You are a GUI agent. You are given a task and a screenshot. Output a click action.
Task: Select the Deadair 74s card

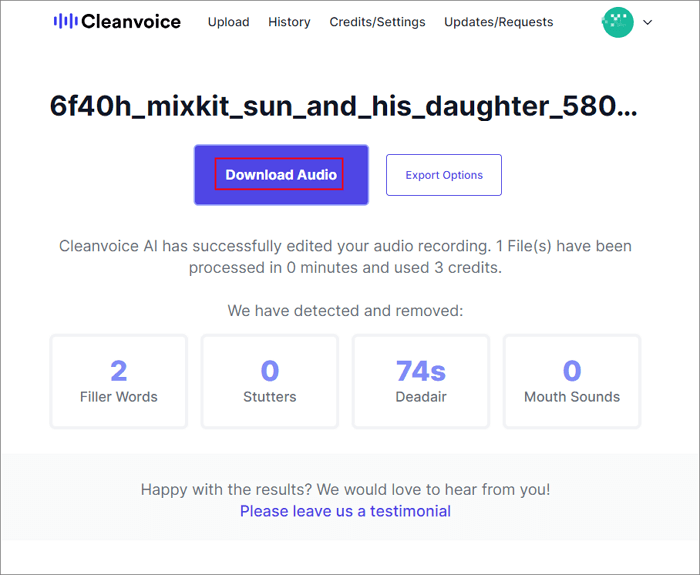[x=421, y=381]
